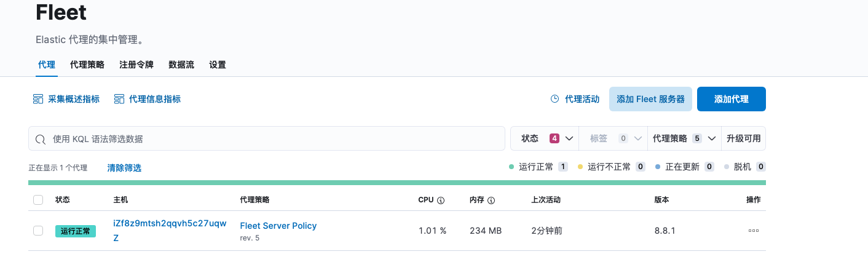
Task: Focus the KQL 语法筛选数据 search field
Action: click(x=267, y=138)
